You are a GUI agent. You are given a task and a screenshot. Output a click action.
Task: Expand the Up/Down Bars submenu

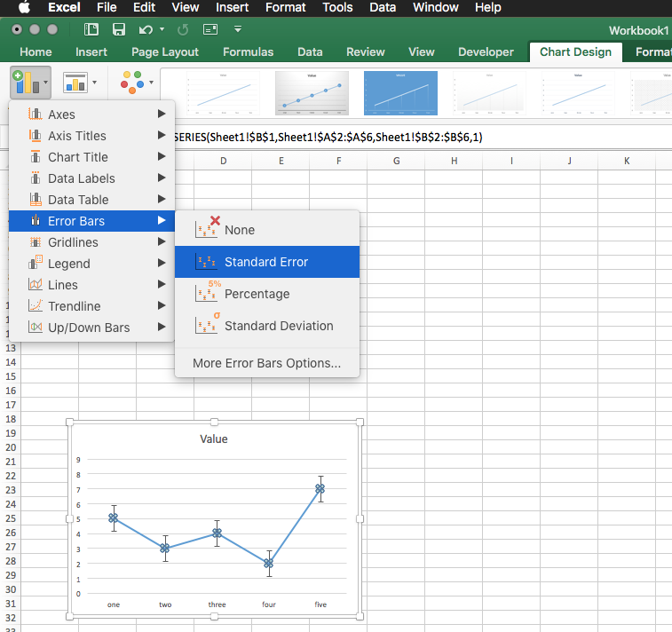pos(91,328)
